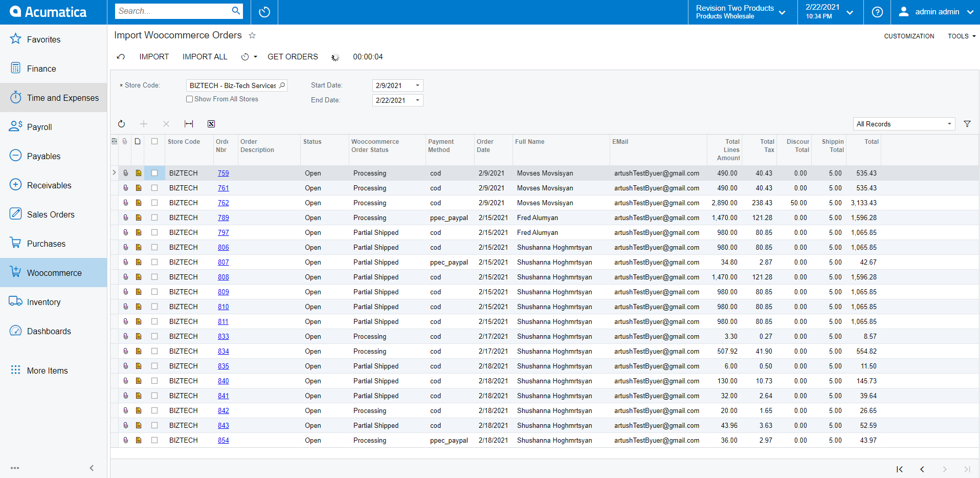Viewport: 980px width, 478px height.
Task: Enable Show From All Stores checkbox
Action: click(x=190, y=99)
